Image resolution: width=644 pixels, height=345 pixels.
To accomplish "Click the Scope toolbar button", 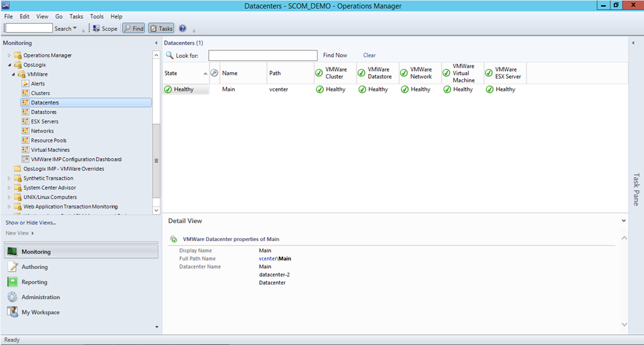I will pos(105,28).
